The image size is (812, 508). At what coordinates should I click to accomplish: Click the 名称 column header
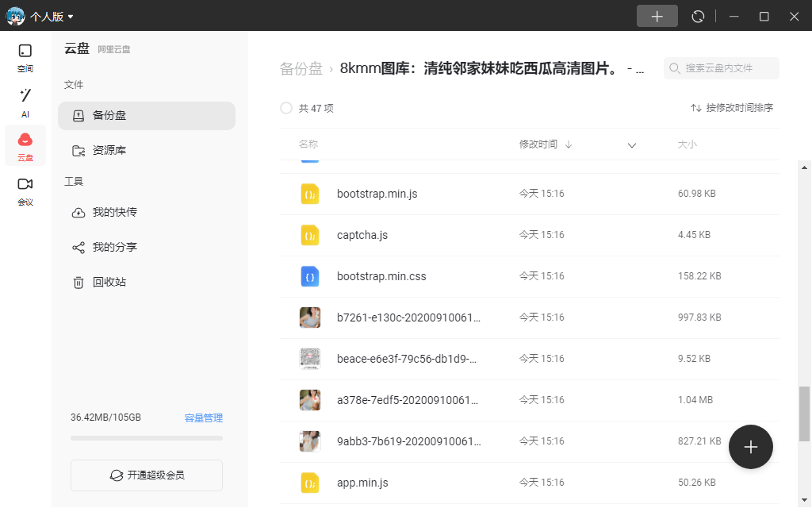(308, 144)
